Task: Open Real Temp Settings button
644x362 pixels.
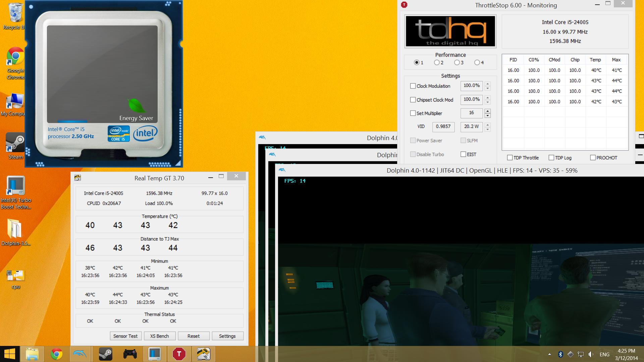Action: (227, 336)
